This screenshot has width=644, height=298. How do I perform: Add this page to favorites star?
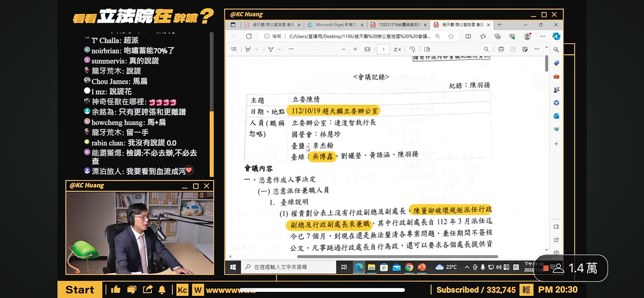click(451, 36)
